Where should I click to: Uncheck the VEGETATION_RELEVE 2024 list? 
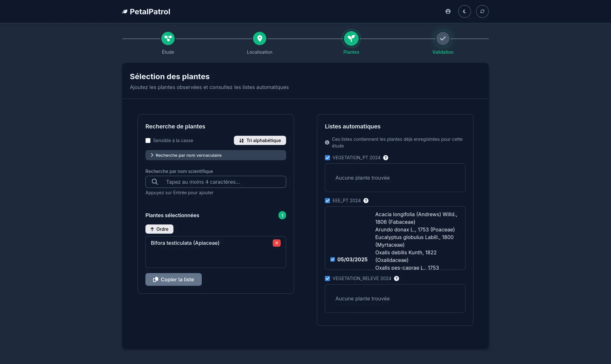click(x=327, y=278)
